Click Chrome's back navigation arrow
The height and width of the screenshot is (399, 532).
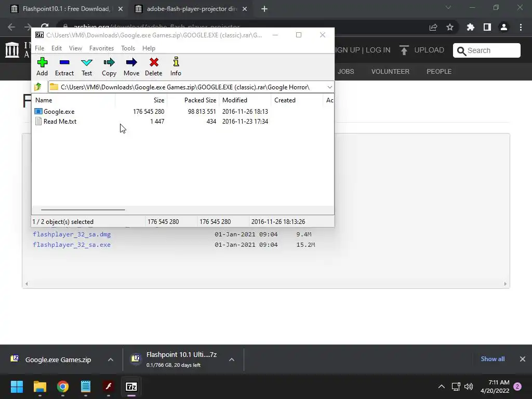11,27
